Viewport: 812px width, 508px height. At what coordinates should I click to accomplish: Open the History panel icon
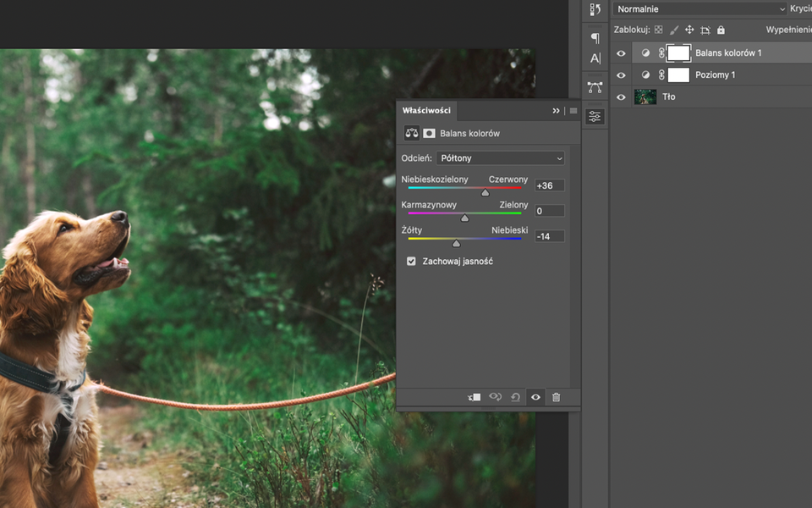point(595,10)
